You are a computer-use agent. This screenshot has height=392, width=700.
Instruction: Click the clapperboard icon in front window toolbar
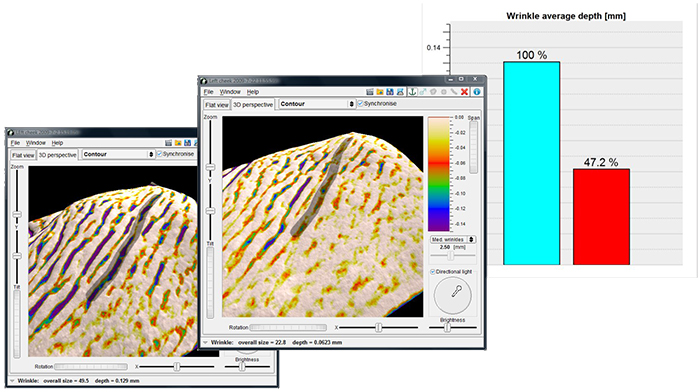(x=370, y=92)
